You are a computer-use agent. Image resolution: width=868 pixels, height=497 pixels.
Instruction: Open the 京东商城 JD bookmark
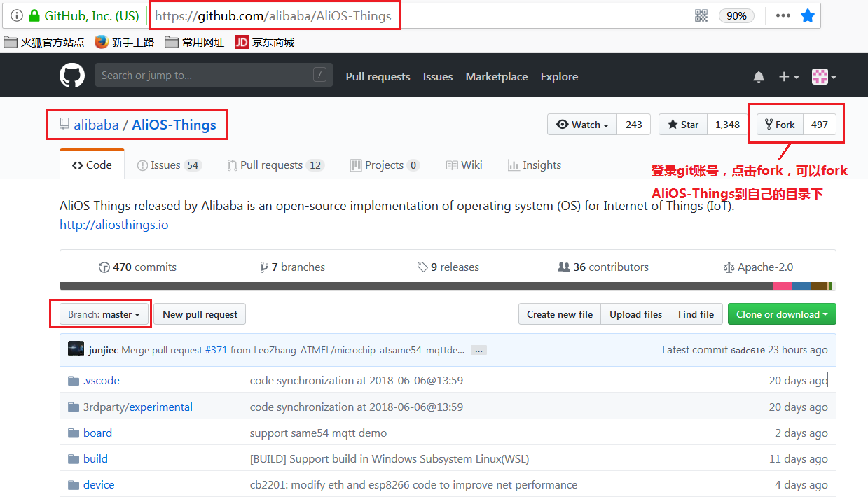[265, 42]
